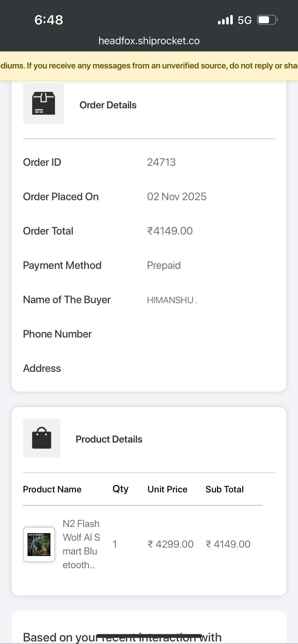This screenshot has width=298, height=644.
Task: Tap the home indicator bar at bottom
Action: click(x=149, y=636)
